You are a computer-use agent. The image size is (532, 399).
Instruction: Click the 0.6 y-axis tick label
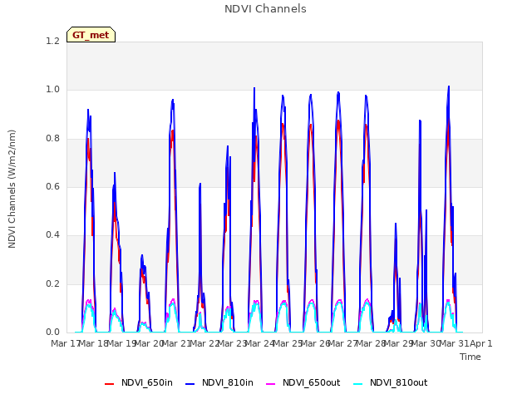[52, 186]
